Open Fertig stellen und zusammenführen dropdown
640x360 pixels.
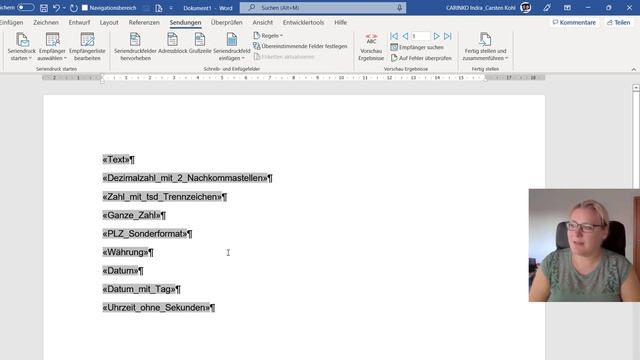(485, 47)
